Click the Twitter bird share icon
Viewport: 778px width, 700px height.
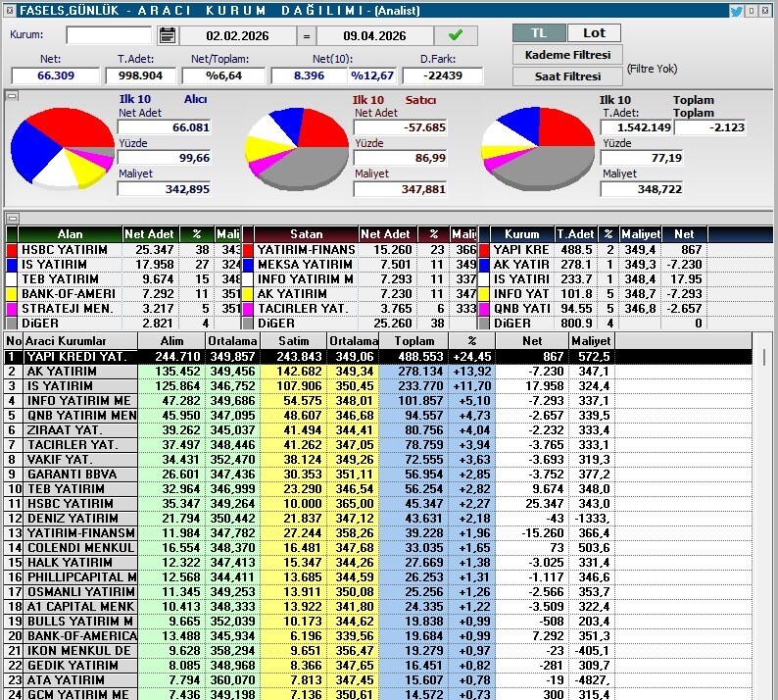tap(737, 11)
